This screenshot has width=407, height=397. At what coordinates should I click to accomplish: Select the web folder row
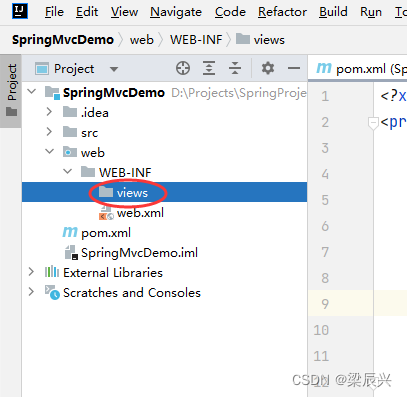[x=164, y=152]
